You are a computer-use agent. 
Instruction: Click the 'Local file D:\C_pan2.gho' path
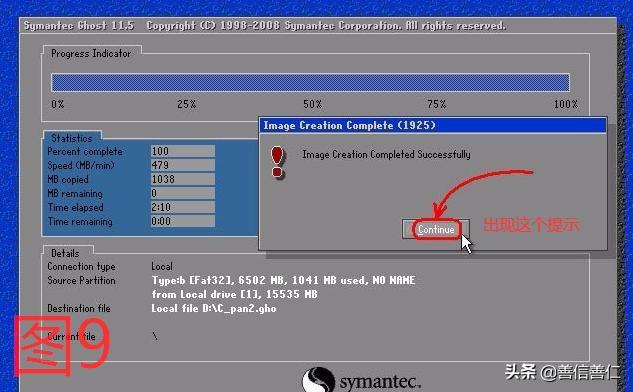(214, 308)
